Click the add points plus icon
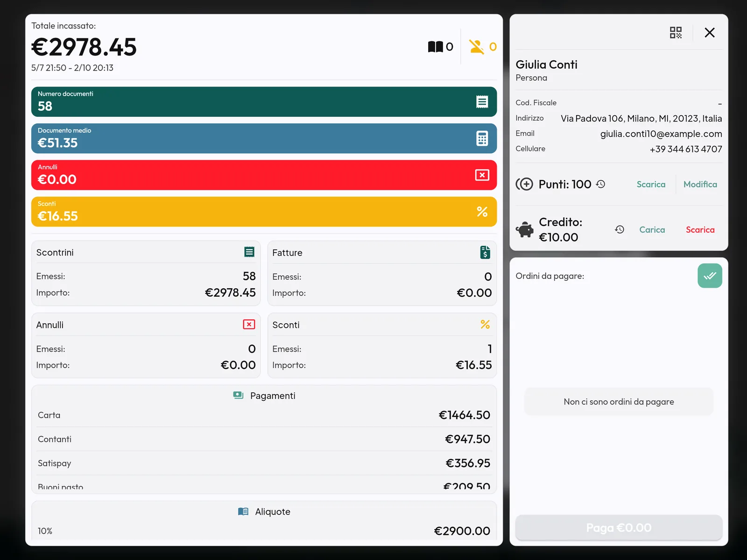747x560 pixels. point(524,184)
